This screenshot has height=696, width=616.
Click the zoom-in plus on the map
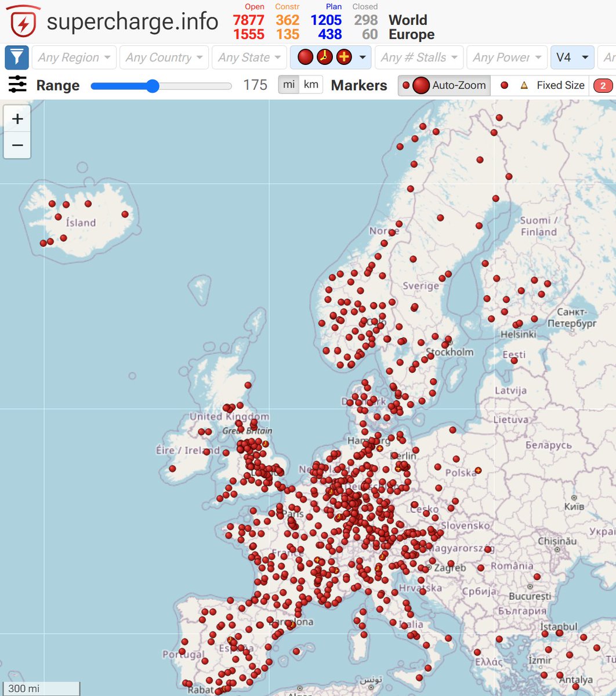click(x=17, y=118)
